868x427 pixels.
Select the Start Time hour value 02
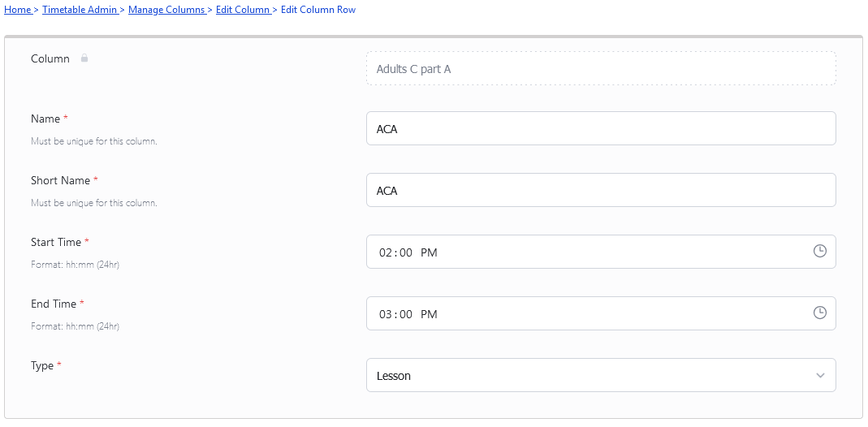pos(386,252)
